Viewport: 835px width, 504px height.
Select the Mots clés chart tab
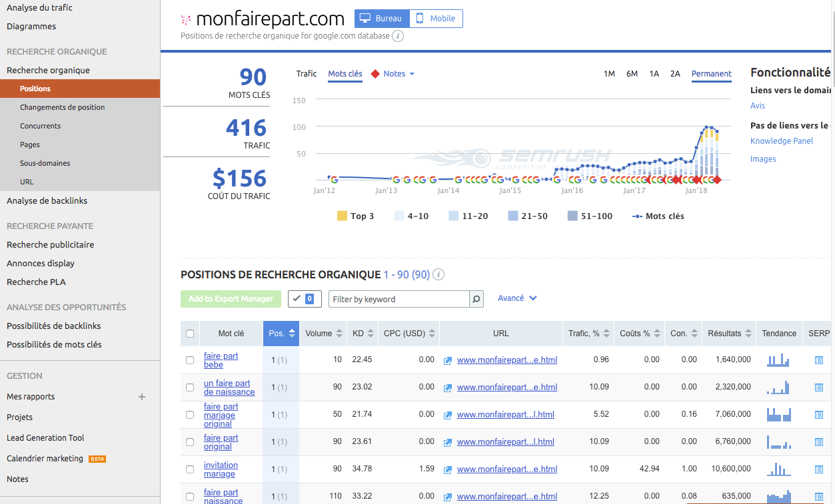point(345,74)
